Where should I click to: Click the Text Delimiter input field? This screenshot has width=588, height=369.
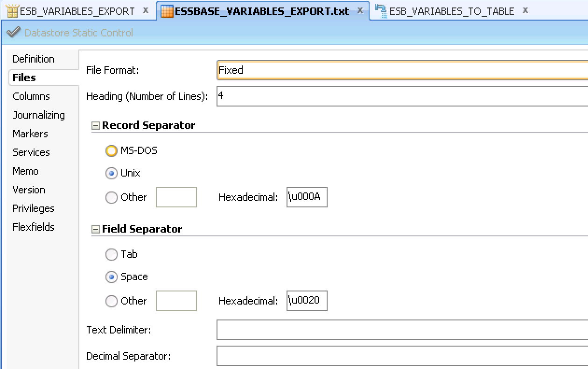coord(401,330)
